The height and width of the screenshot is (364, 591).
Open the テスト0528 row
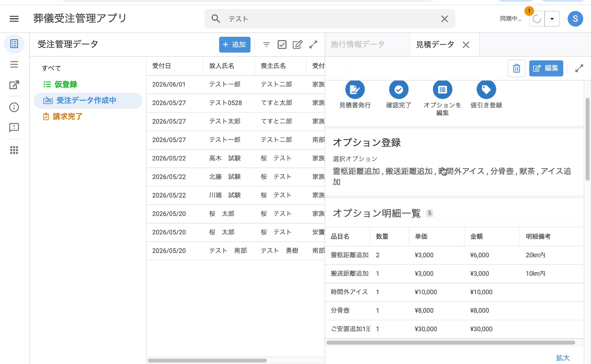(236, 103)
